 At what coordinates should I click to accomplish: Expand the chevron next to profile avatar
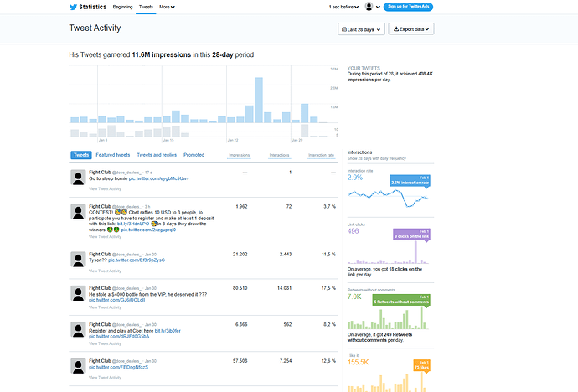pyautogui.click(x=378, y=7)
